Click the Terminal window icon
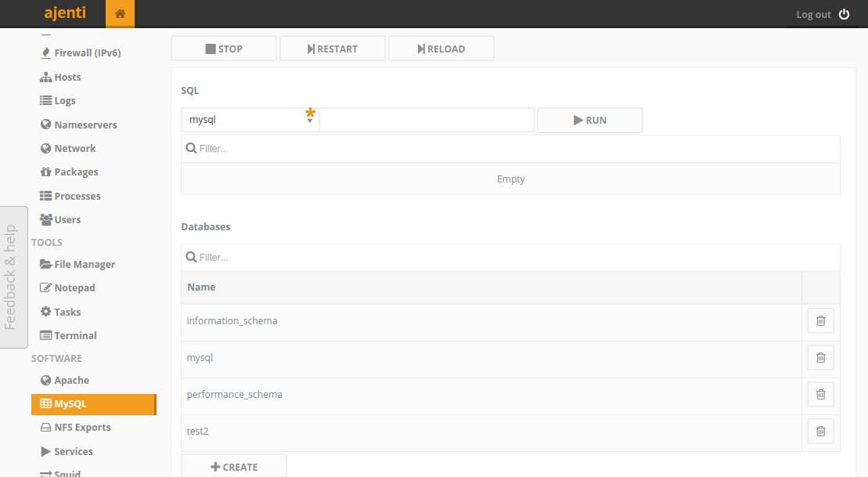 46,335
